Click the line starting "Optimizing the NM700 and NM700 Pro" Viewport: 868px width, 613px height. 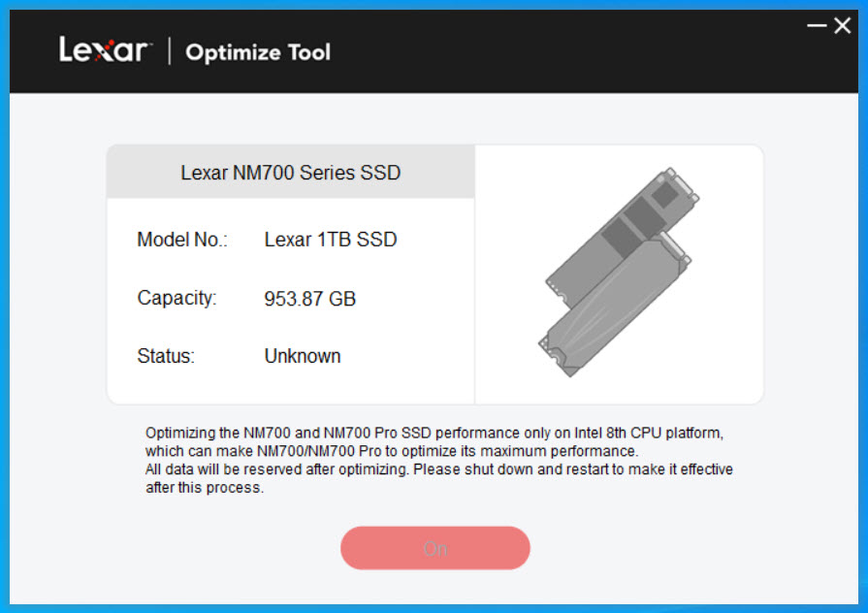coord(434,433)
